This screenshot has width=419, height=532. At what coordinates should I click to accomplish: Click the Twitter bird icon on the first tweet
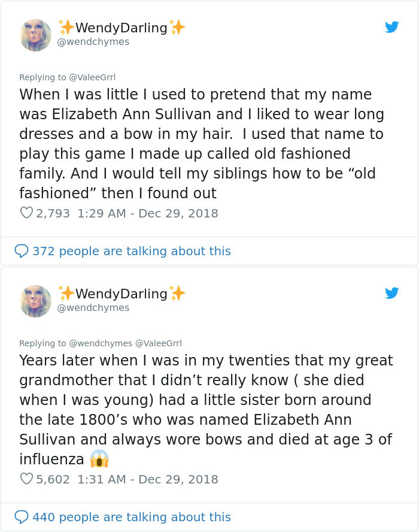point(393,26)
